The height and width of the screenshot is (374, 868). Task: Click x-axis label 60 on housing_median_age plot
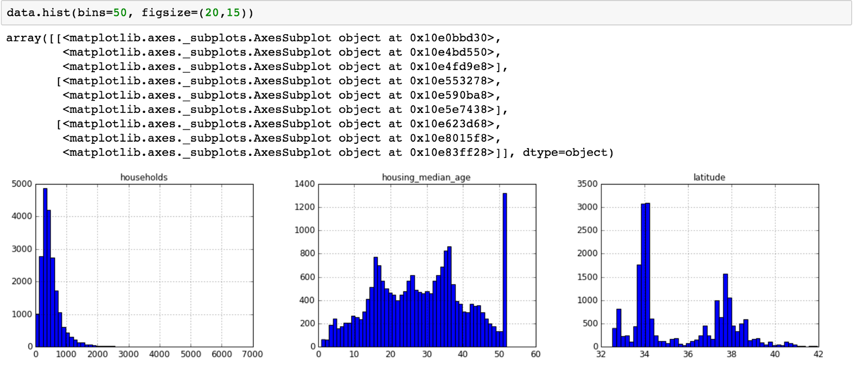[535, 354]
